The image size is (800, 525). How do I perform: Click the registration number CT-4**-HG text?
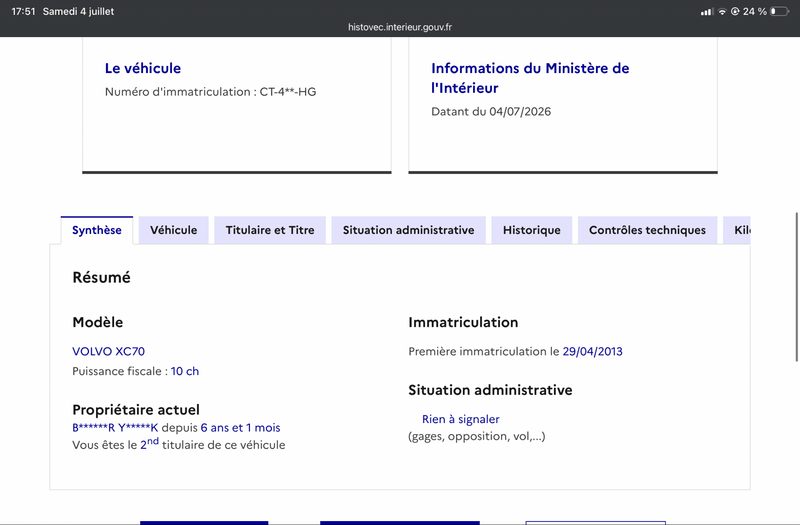[288, 92]
